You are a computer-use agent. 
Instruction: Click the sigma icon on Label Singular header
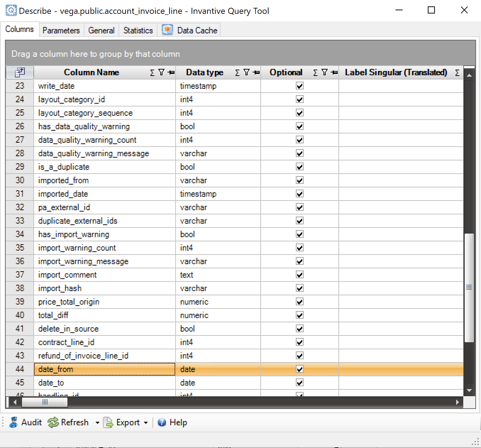point(458,72)
